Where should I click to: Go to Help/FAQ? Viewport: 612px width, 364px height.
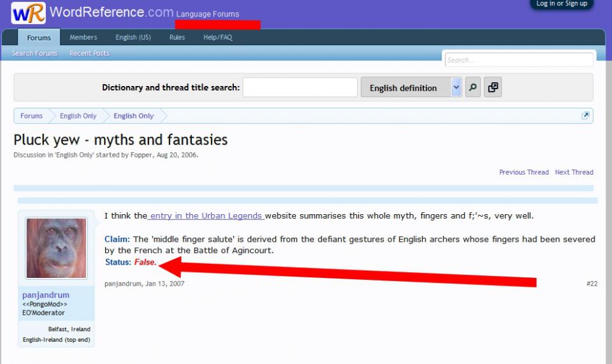tap(217, 38)
